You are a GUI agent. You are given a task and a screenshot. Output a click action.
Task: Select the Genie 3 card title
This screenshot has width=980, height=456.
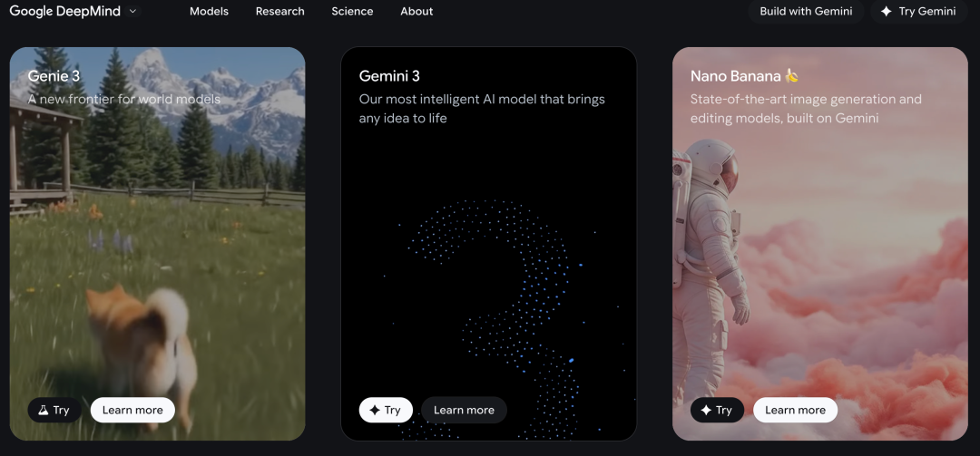tap(54, 76)
